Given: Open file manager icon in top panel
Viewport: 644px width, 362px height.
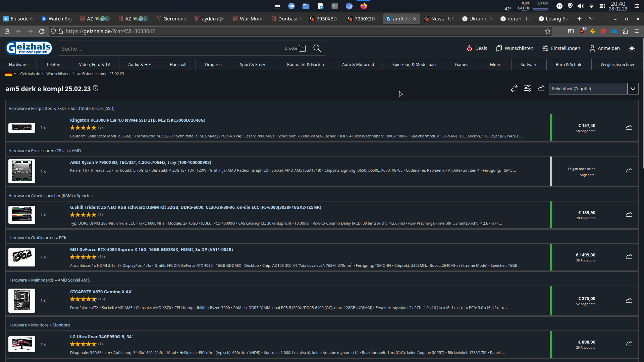Looking at the screenshot, I should 306,6.
